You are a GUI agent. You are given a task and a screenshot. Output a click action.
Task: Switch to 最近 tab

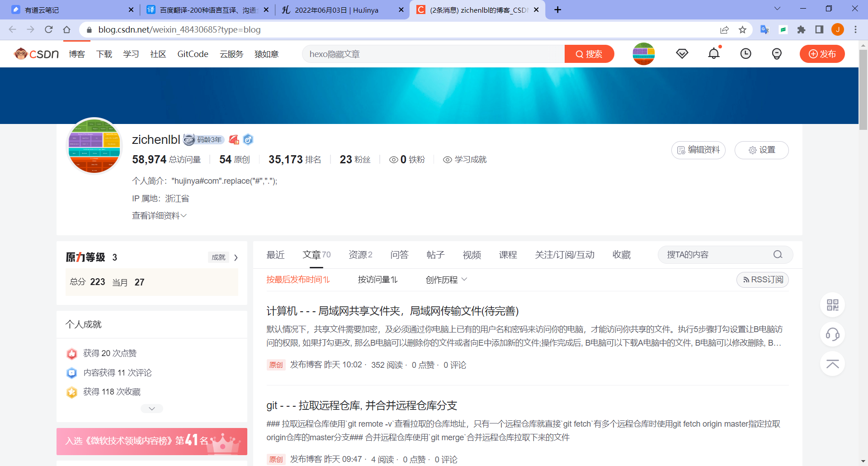click(x=275, y=255)
